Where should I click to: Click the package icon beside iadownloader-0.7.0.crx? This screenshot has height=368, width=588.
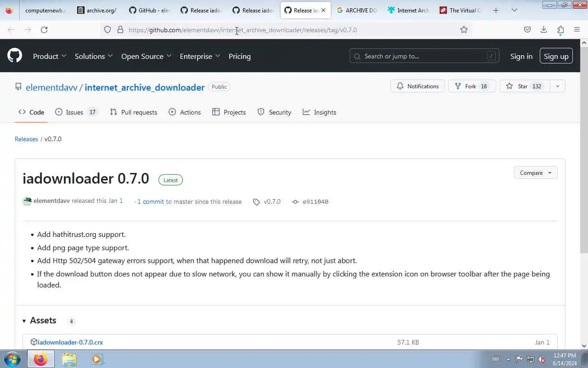[x=34, y=342]
